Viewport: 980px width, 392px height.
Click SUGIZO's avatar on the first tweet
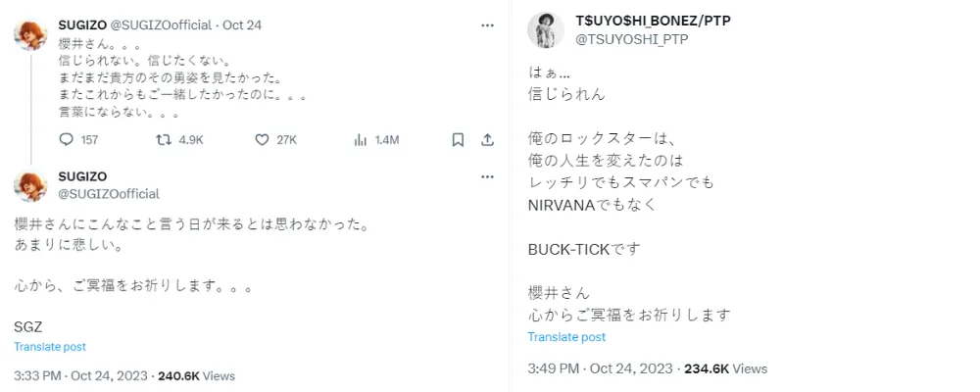point(31,34)
